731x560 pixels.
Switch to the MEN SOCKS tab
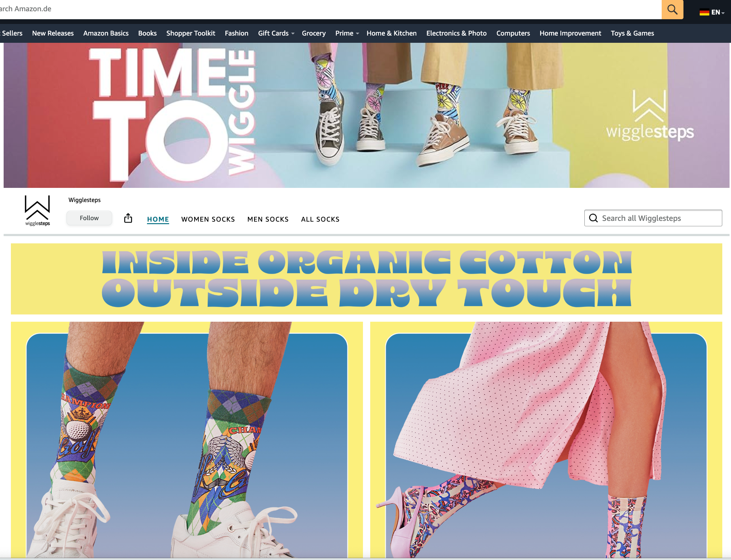point(268,219)
